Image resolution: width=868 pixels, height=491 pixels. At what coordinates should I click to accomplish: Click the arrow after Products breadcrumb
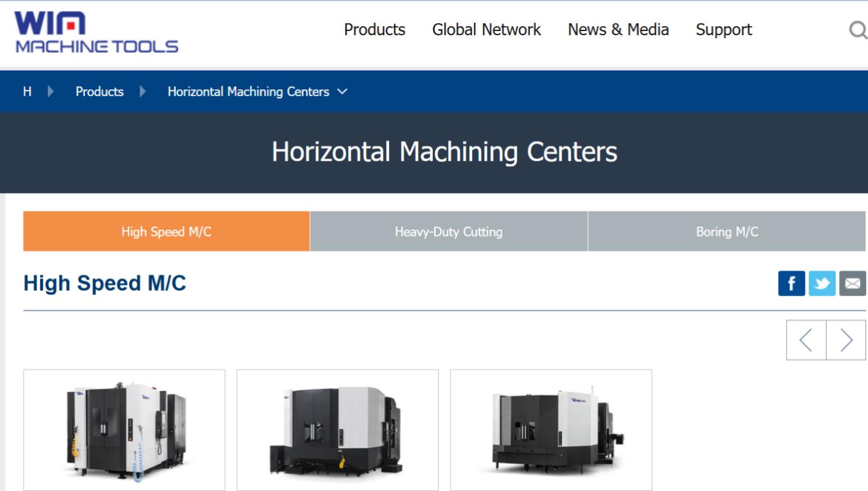click(x=143, y=92)
